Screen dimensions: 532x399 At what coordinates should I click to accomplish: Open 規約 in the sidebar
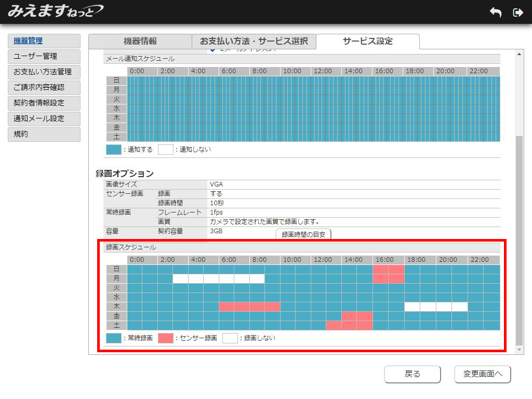44,135
